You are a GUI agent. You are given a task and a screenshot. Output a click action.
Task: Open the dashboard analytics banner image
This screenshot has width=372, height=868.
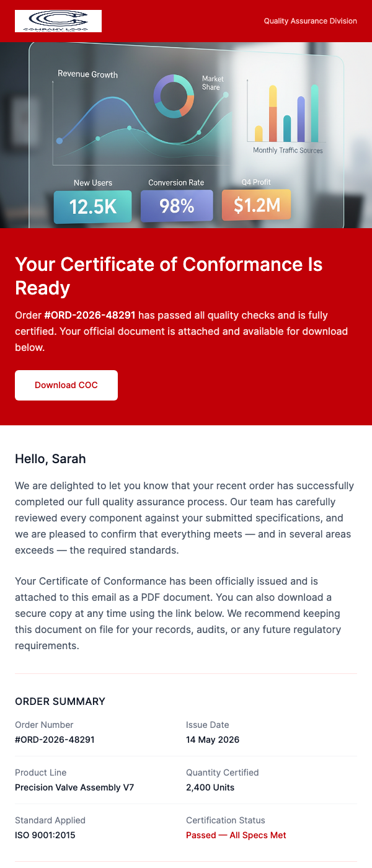186,135
